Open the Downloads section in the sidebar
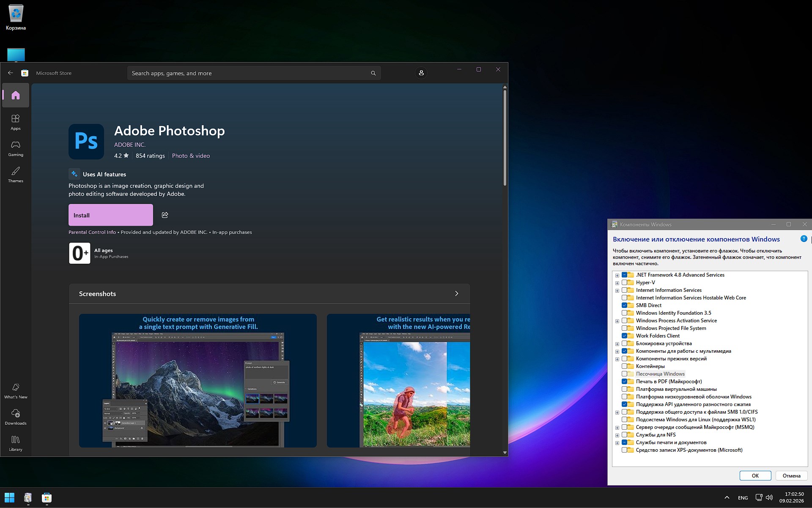The height and width of the screenshot is (508, 812). [15, 417]
